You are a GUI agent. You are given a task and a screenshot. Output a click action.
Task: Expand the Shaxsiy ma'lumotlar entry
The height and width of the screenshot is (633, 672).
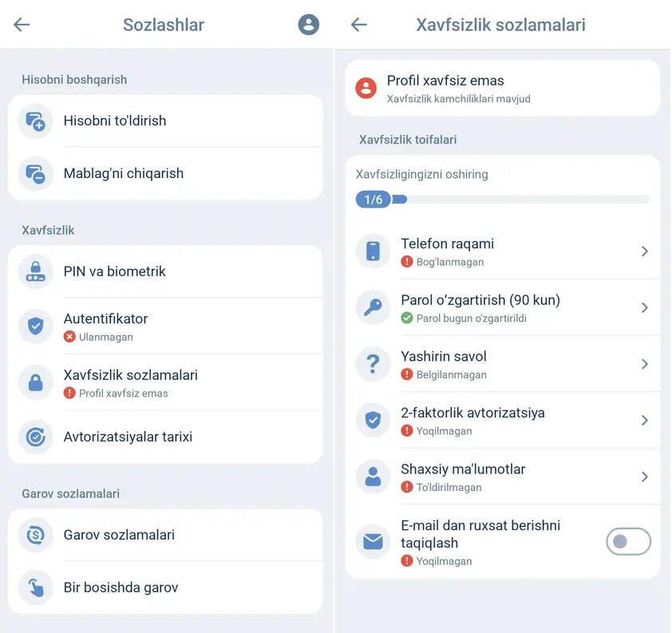645,477
